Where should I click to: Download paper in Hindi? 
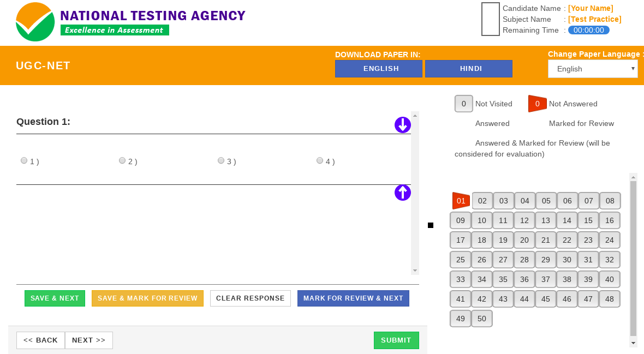click(x=469, y=69)
